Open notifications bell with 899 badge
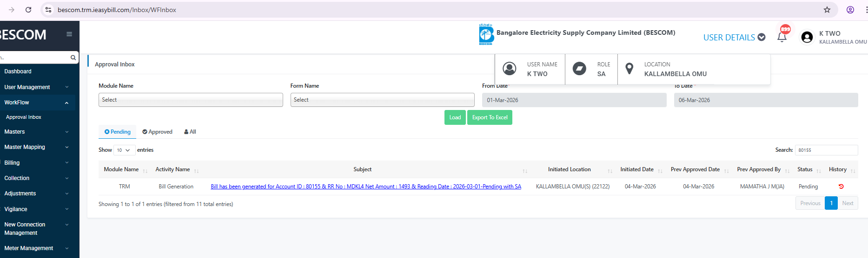868x258 pixels. (x=782, y=37)
